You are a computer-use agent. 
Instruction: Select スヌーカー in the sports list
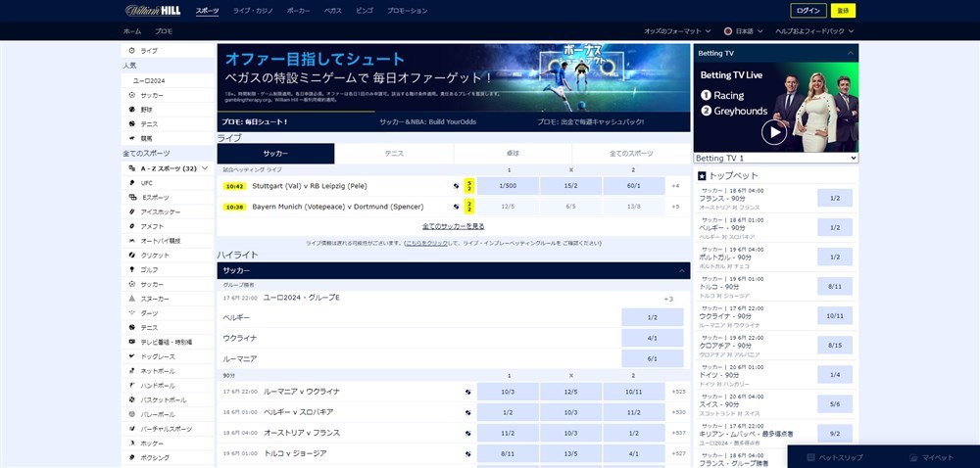click(x=168, y=299)
